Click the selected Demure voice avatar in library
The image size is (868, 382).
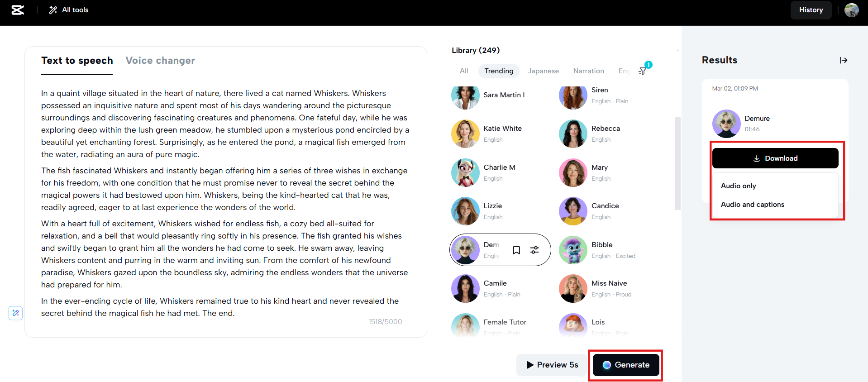pos(465,250)
